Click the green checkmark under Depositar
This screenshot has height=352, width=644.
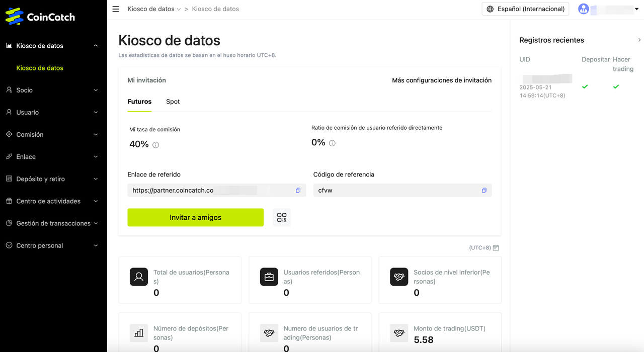click(585, 86)
